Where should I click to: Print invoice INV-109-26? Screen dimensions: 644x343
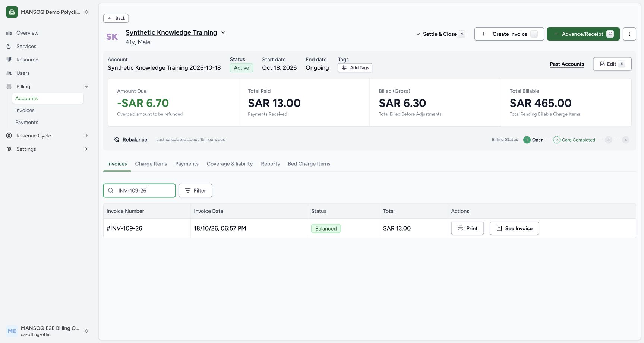tap(467, 228)
